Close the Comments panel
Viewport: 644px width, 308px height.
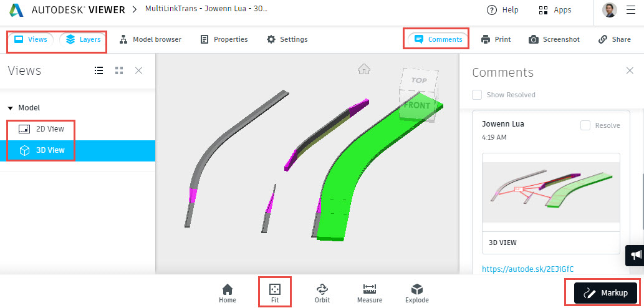coord(630,70)
